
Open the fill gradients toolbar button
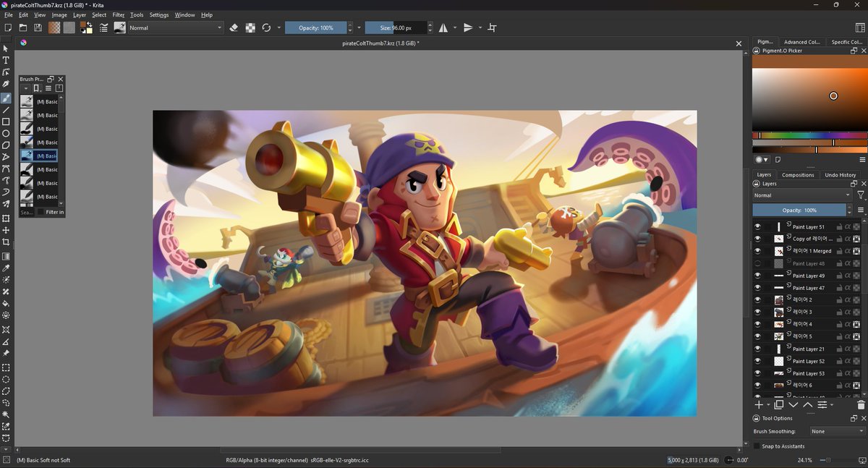pyautogui.click(x=54, y=27)
